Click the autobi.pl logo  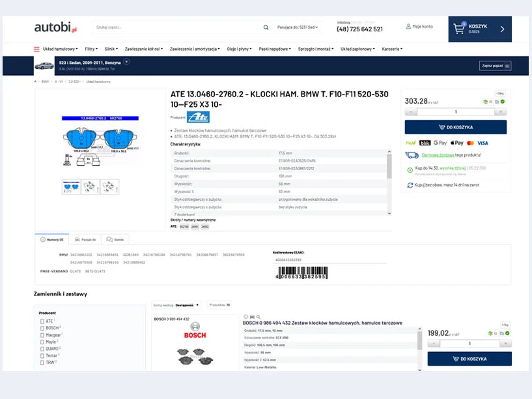point(55,27)
